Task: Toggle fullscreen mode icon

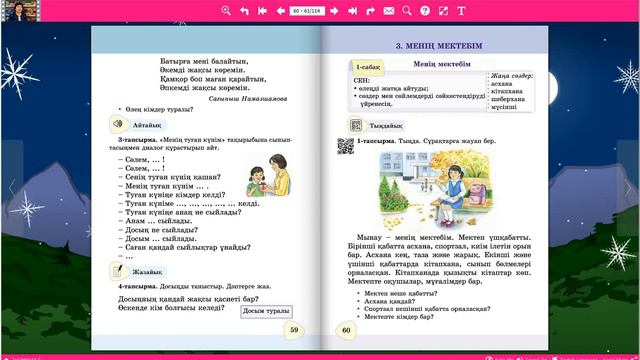Action: (443, 11)
